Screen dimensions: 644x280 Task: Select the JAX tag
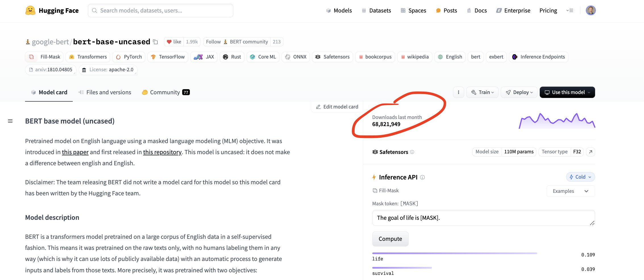pyautogui.click(x=204, y=57)
